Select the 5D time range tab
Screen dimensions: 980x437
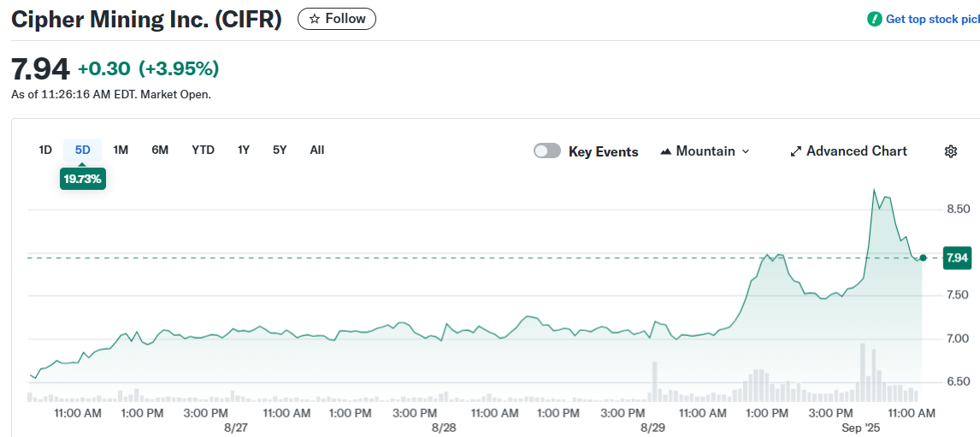82,150
